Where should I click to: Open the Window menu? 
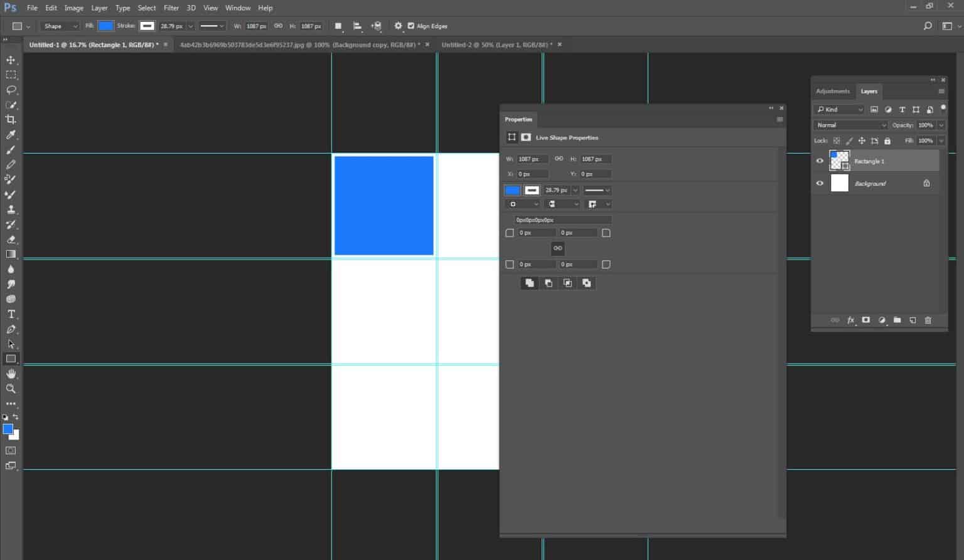(x=238, y=8)
